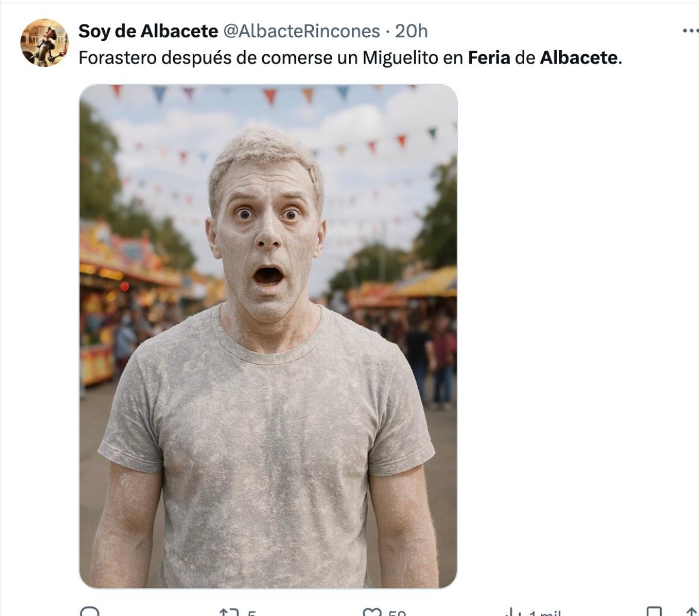Open the Soy de Albacete display name
The image size is (699, 616).
(x=148, y=31)
